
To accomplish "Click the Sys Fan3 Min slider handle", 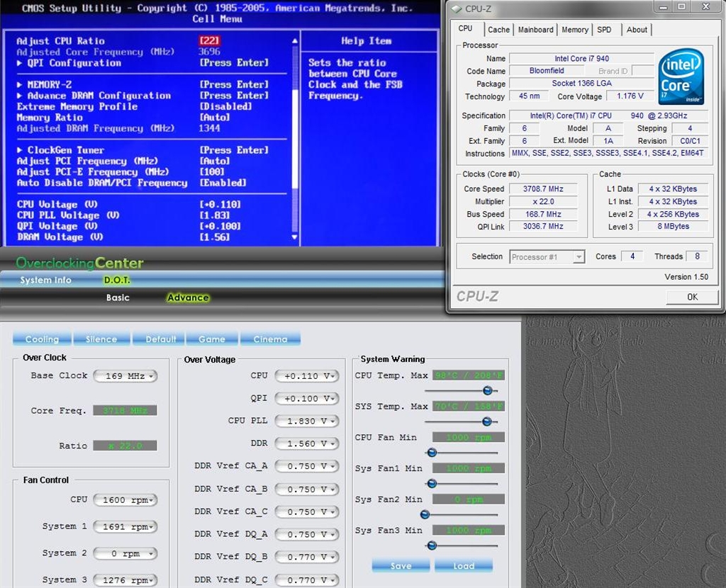I will (432, 545).
